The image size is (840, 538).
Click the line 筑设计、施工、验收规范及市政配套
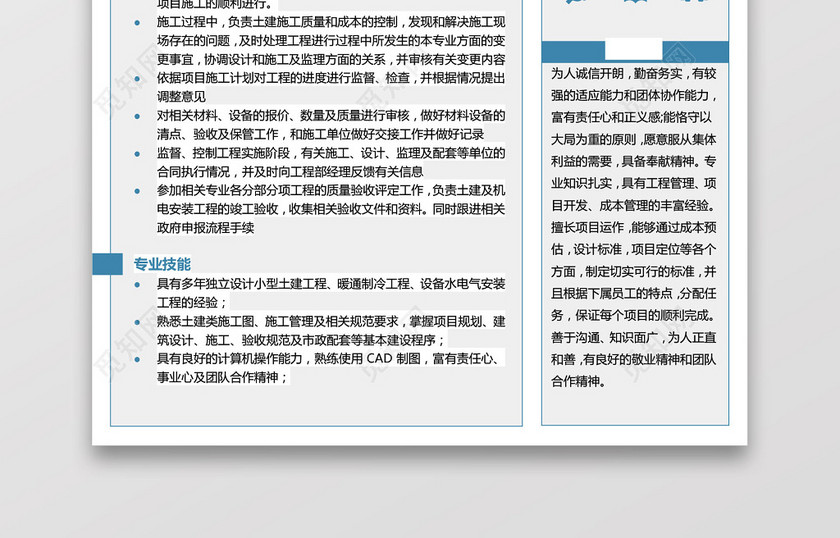click(301, 340)
